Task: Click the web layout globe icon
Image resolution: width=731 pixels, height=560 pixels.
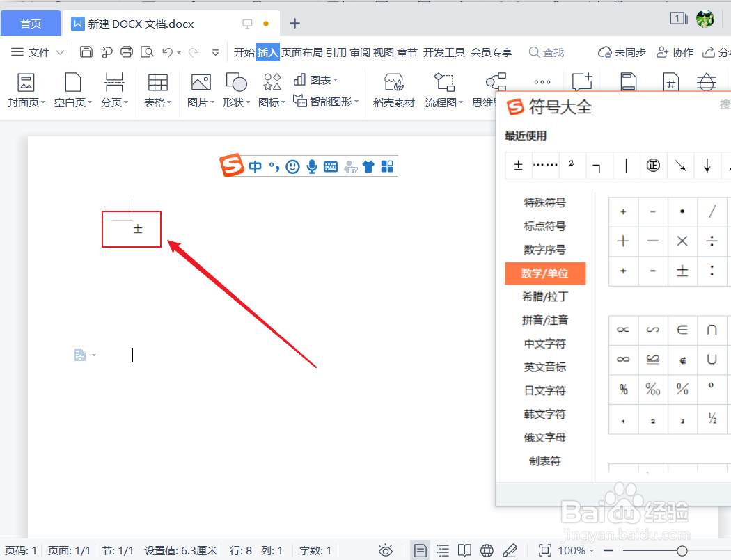Action: pyautogui.click(x=487, y=550)
